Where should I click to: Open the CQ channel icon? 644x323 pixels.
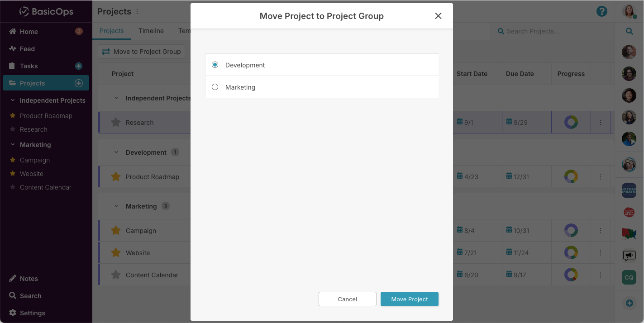(x=629, y=277)
